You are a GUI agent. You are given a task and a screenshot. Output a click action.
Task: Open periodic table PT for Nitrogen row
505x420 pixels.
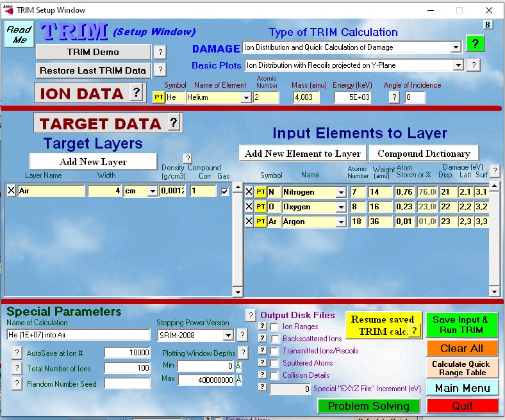point(261,192)
